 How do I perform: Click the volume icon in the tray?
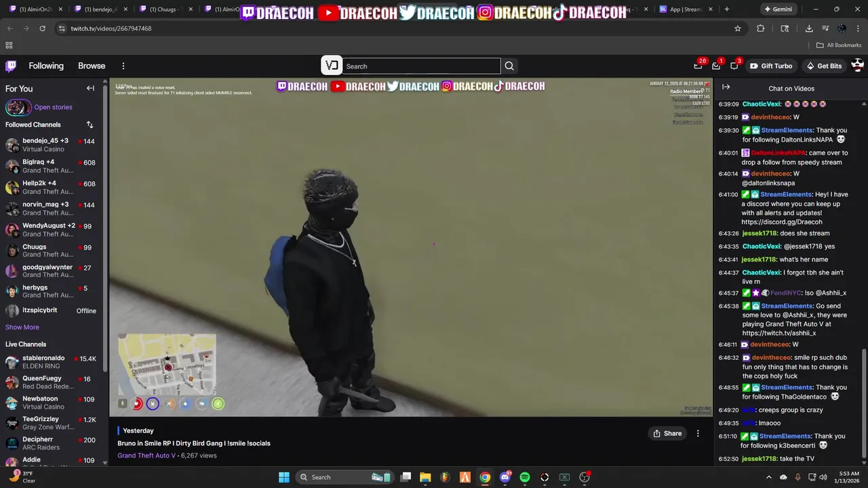[823, 477]
